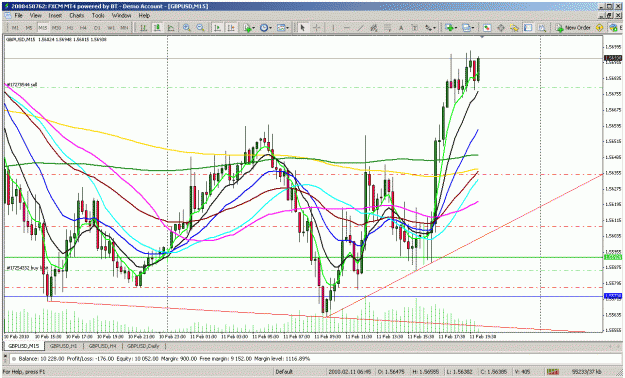The image size is (625, 378).
Task: Open the MetaEditor icon
Action: pyautogui.click(x=599, y=28)
